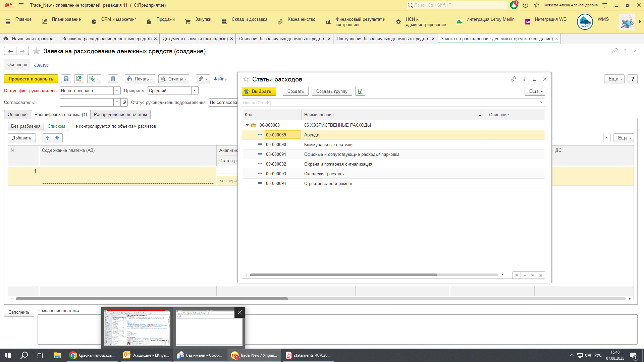Open the notifications bell icon
Image resolution: width=644 pixels, height=362 pixels.
click(514, 5)
